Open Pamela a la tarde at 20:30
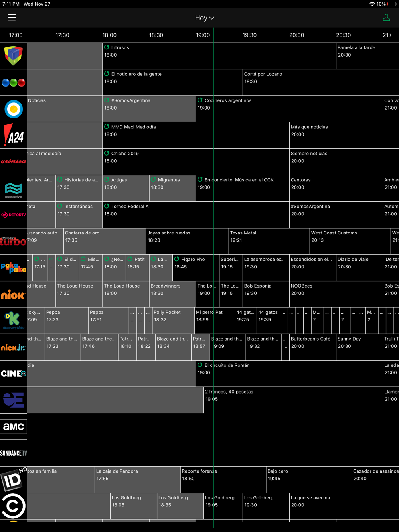This screenshot has height=532, width=399. click(367, 56)
